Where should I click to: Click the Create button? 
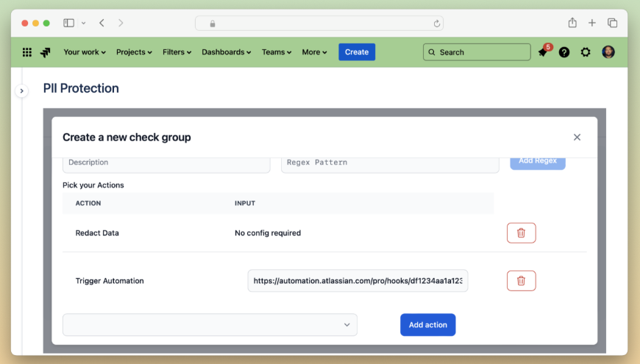(x=357, y=52)
